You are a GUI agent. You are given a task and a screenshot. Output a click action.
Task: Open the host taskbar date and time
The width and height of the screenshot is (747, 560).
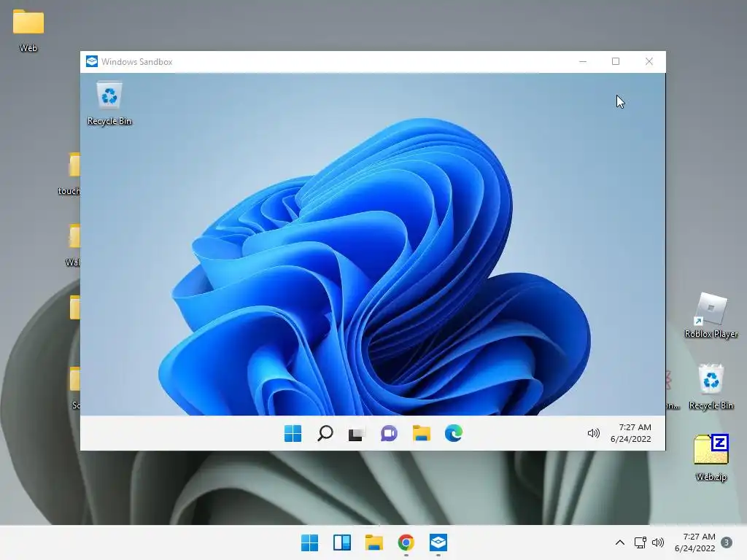click(694, 542)
